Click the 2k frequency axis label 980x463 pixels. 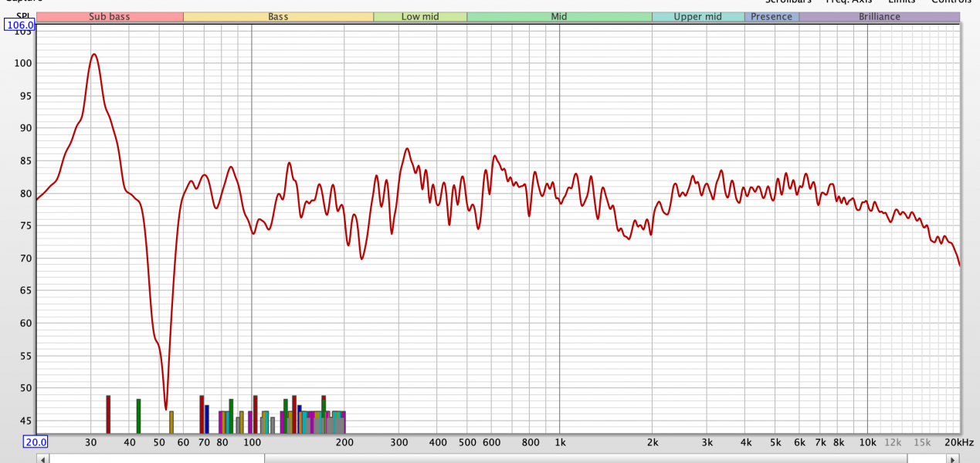coord(653,442)
